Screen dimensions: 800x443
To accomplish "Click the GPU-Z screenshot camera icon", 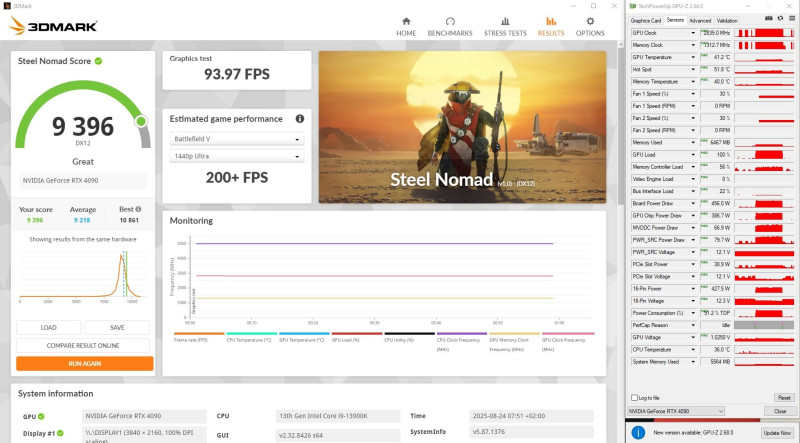I will tap(769, 19).
